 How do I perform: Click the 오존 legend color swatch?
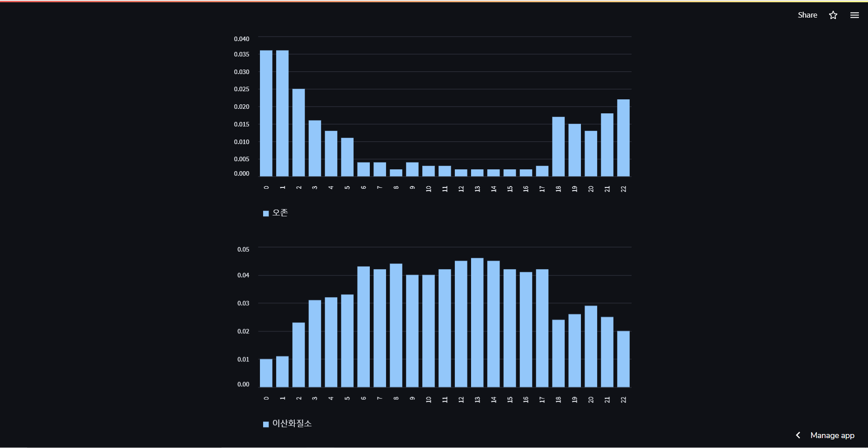pyautogui.click(x=266, y=214)
